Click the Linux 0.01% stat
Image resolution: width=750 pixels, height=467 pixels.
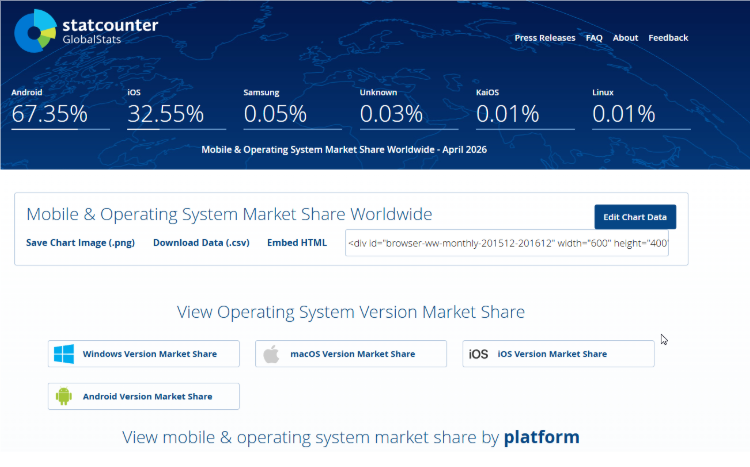641,109
